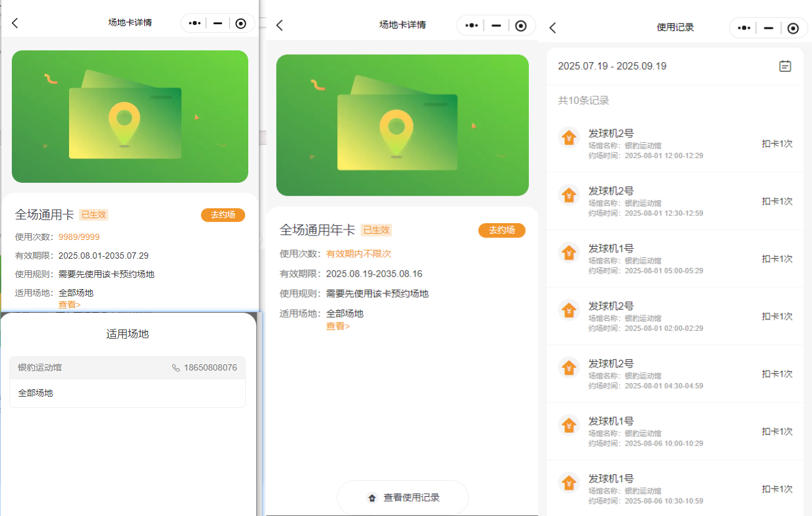Go back in the 全场通用年卡 panel
The width and height of the screenshot is (812, 516).
(279, 25)
